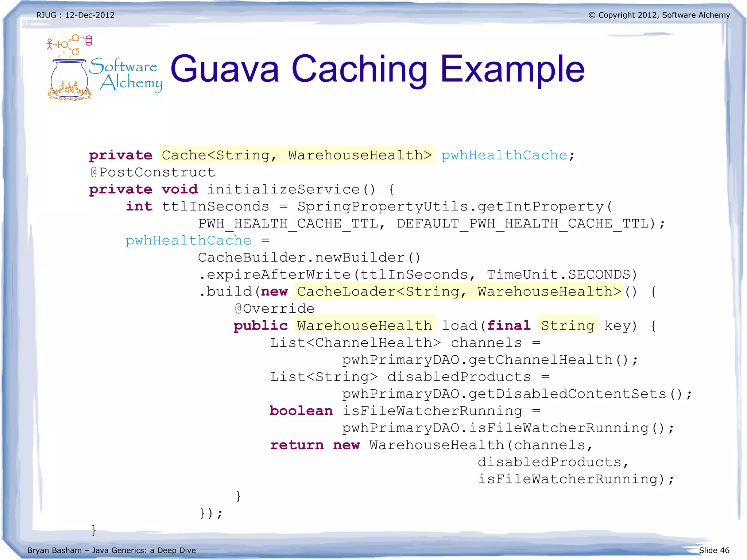Click the Copyright 2012 Software Alchemy text

pyautogui.click(x=659, y=15)
